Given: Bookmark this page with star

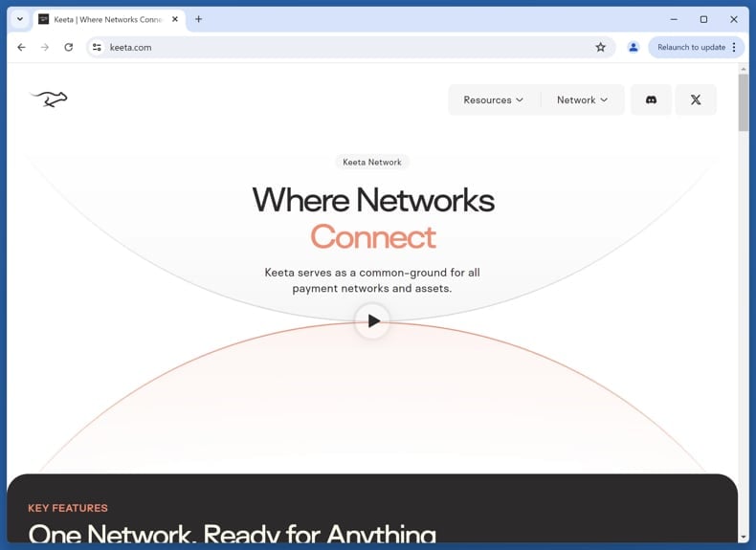Looking at the screenshot, I should coord(600,47).
